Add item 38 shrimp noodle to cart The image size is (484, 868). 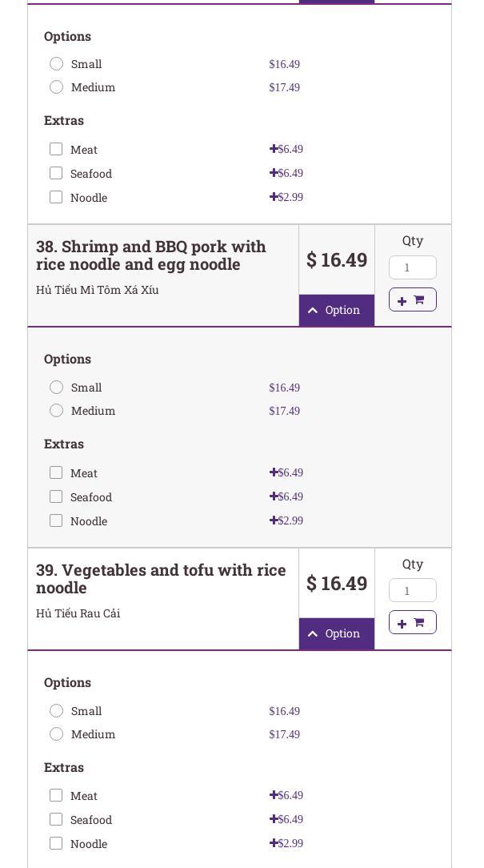[412, 299]
